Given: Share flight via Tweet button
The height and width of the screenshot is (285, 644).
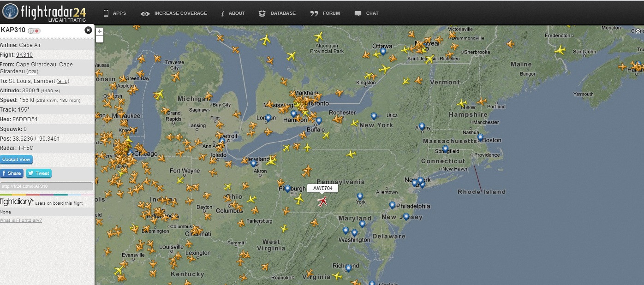Looking at the screenshot, I should coord(39,173).
